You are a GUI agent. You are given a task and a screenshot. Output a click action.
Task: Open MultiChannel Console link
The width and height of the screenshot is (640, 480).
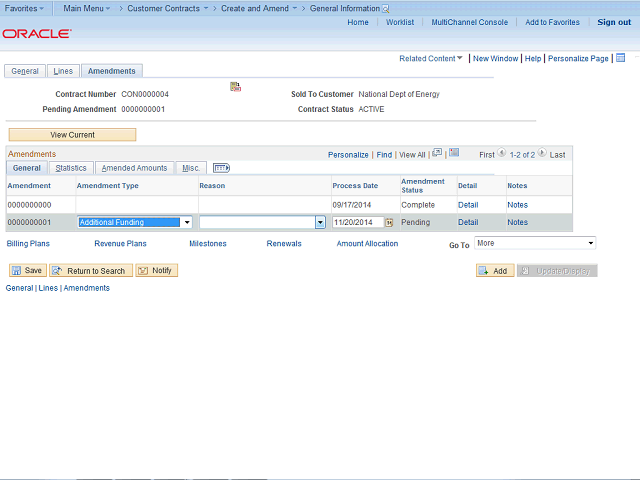[470, 22]
